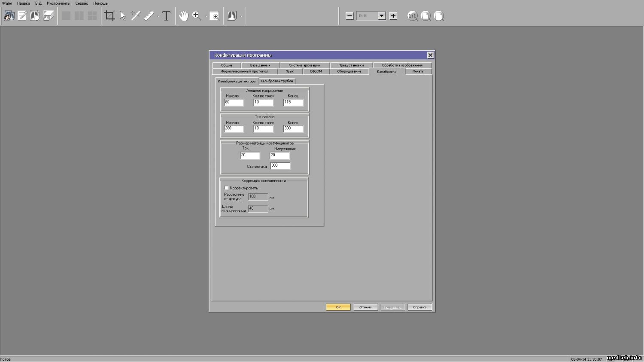Open the DICOM settings tab

[x=316, y=71]
